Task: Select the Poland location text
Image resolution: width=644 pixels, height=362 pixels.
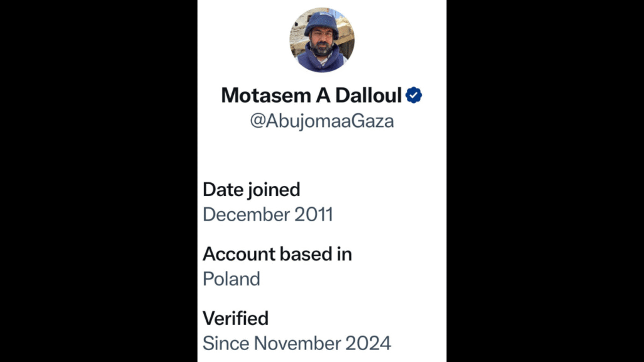Action: coord(231,279)
